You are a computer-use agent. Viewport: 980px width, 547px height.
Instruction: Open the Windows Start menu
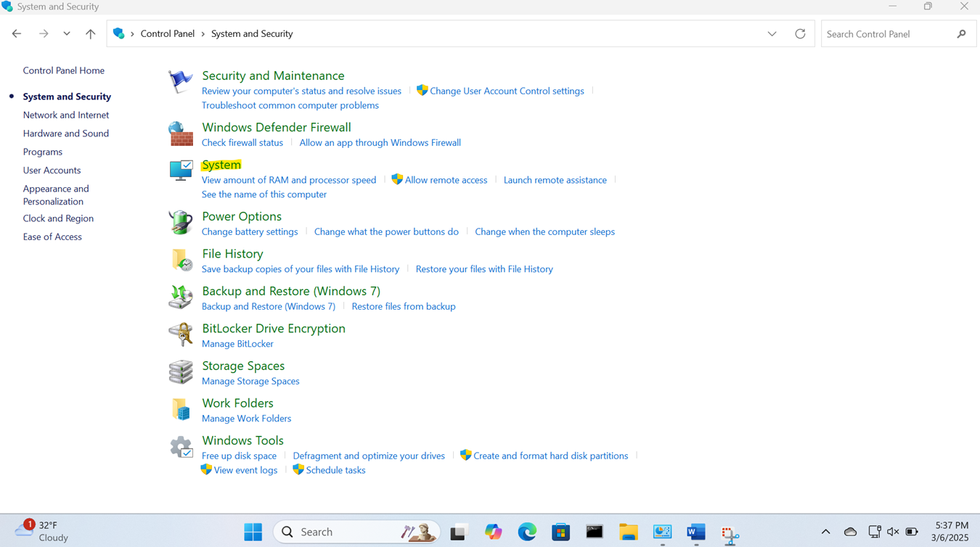[253, 532]
